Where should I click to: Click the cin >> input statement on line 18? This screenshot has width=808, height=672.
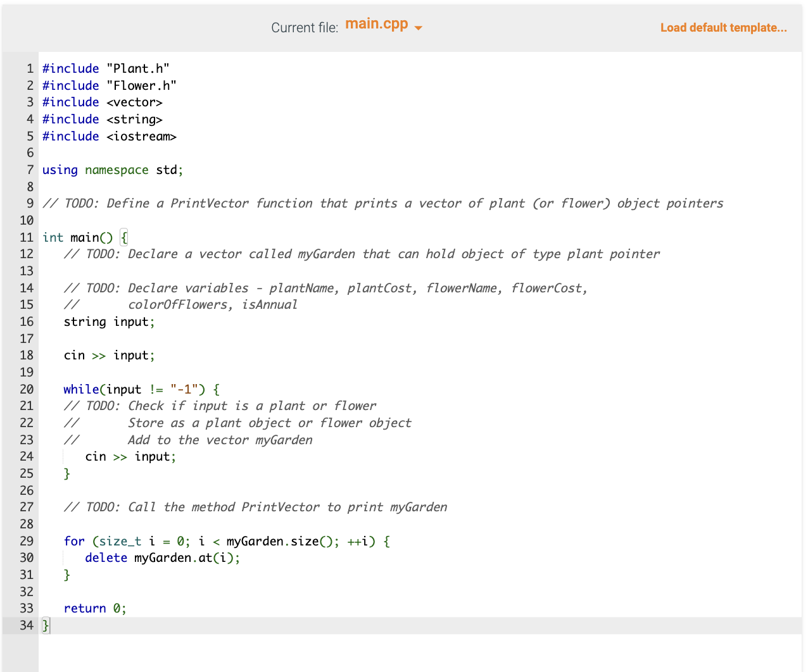tap(109, 355)
